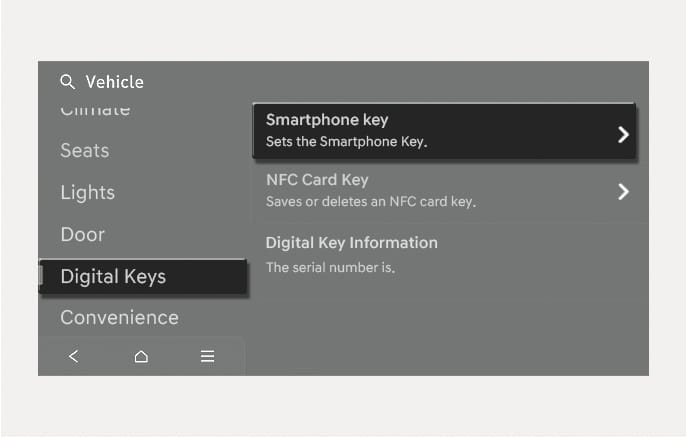Select the NFC Card Key title
This screenshot has width=686, height=438.
[x=317, y=180]
